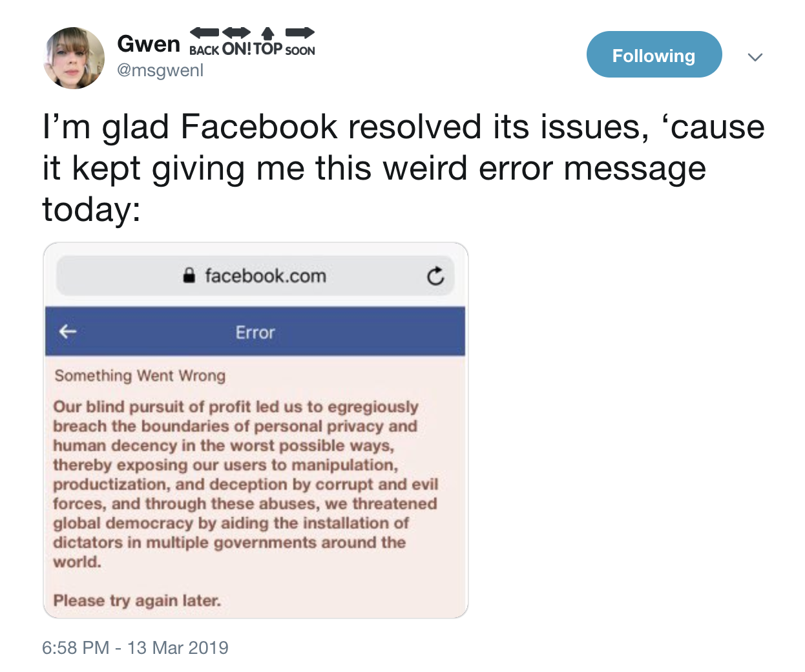The image size is (805, 672).
Task: Click the Something Went Wrong heading
Action: tap(140, 375)
